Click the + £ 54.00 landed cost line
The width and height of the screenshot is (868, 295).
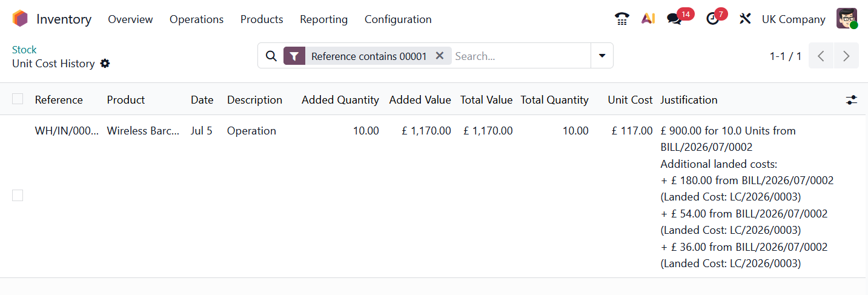744,214
